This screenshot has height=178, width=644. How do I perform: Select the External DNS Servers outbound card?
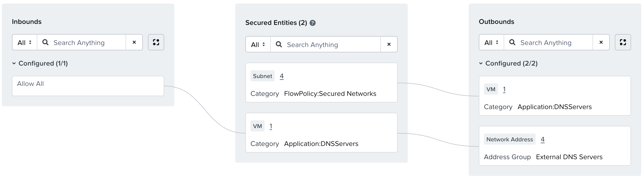point(555,146)
